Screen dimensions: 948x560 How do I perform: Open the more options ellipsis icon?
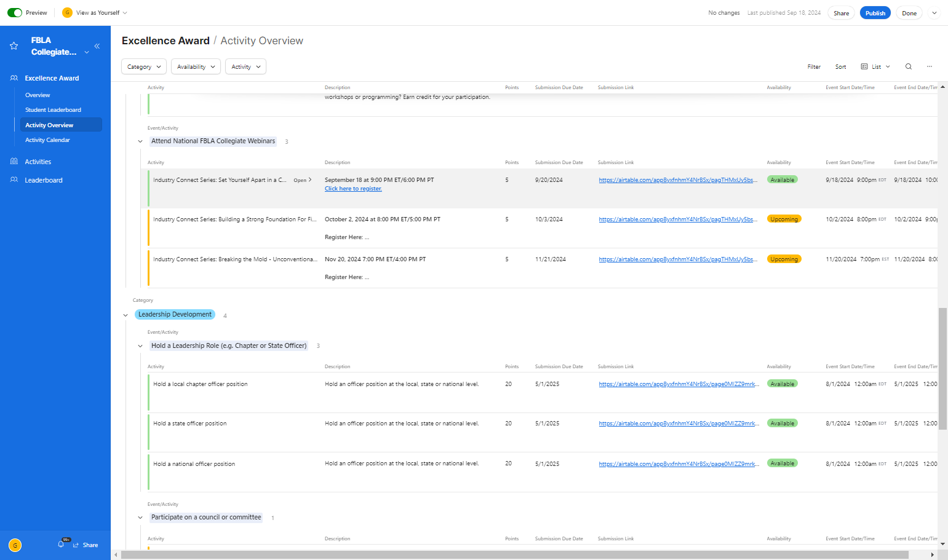pyautogui.click(x=930, y=66)
